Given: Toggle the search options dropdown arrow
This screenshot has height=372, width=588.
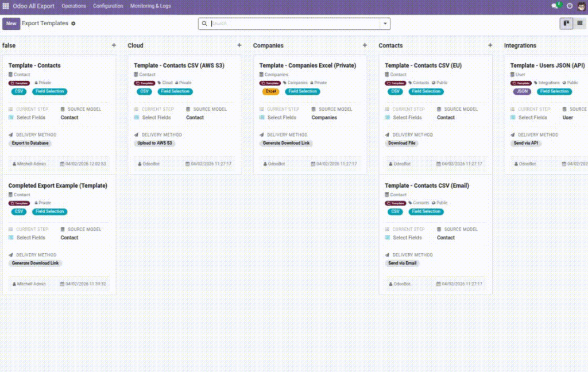Looking at the screenshot, I should pyautogui.click(x=385, y=24).
